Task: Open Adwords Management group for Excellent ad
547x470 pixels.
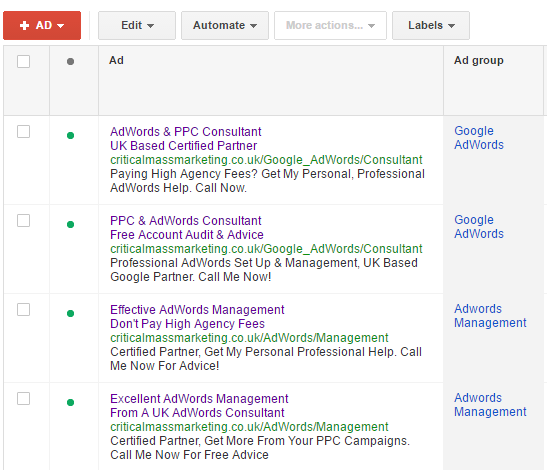Action: click(x=490, y=405)
